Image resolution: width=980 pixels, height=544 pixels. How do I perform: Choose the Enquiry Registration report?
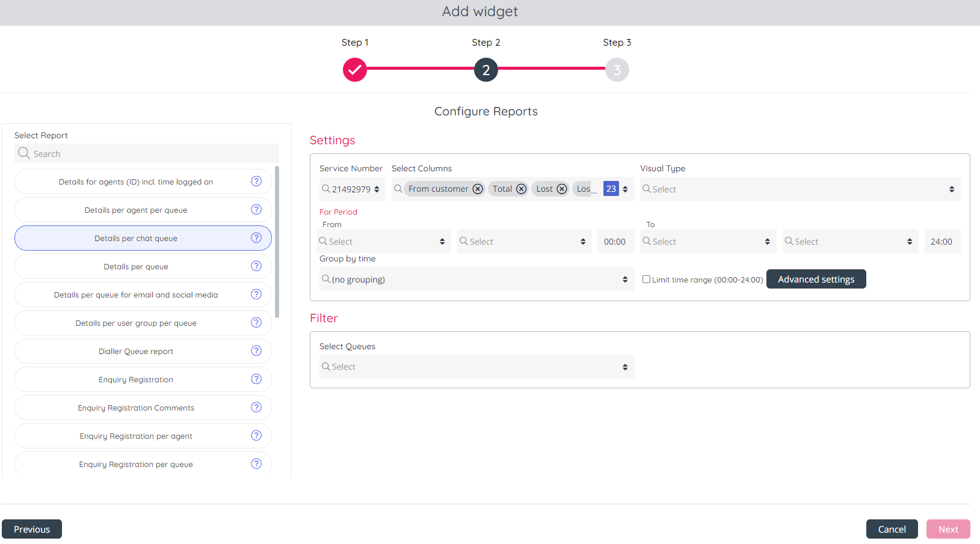pyautogui.click(x=136, y=379)
